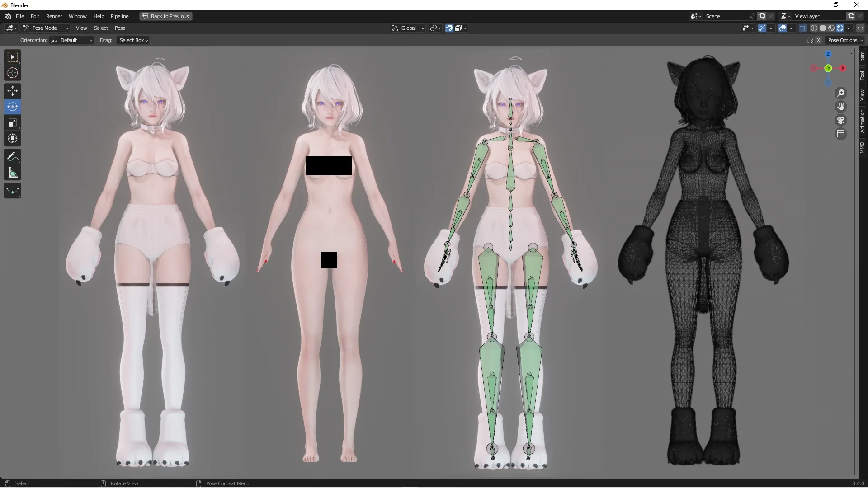Open selectability and visibility dropdown
Screen dimensions: 868x488
click(x=748, y=28)
